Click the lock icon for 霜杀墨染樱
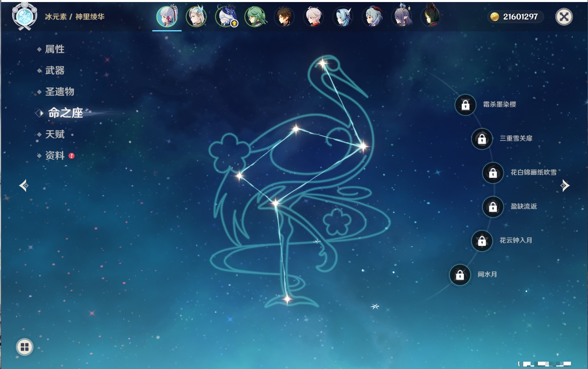 tap(465, 105)
